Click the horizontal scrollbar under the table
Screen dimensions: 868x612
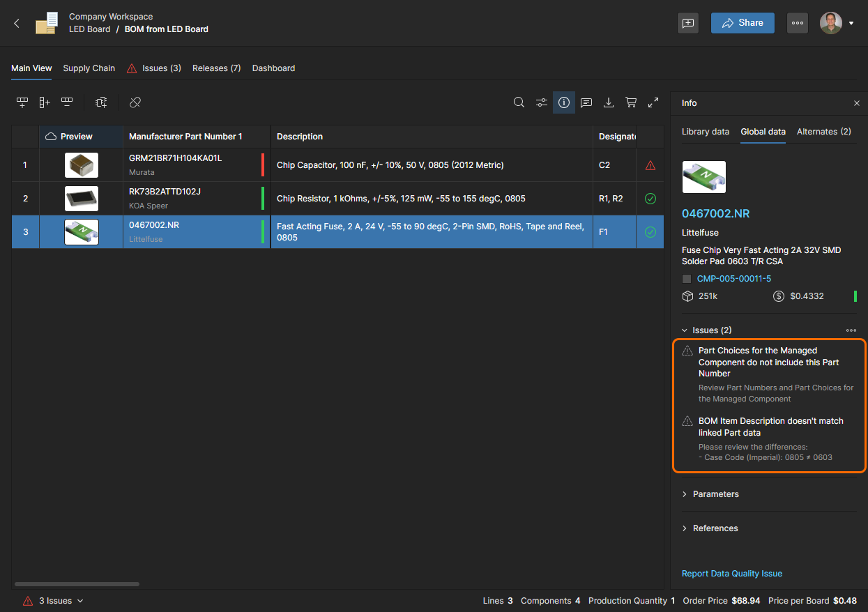tap(77, 584)
